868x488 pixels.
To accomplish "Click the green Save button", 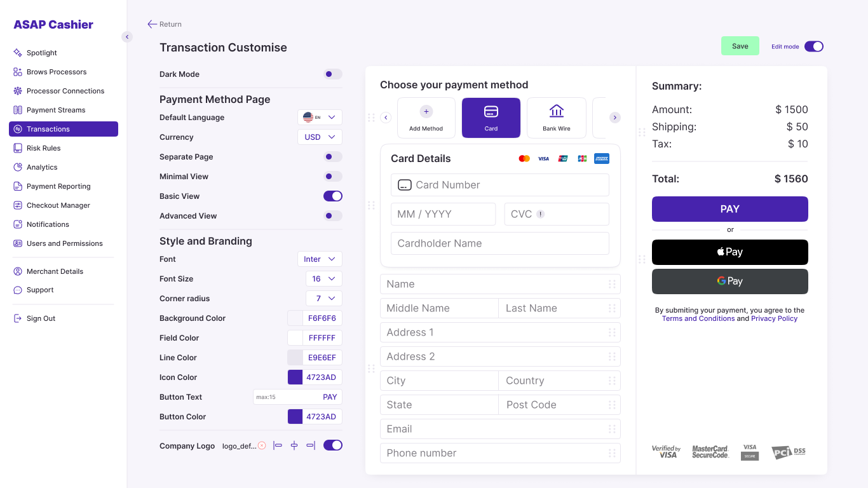I will click(x=740, y=46).
